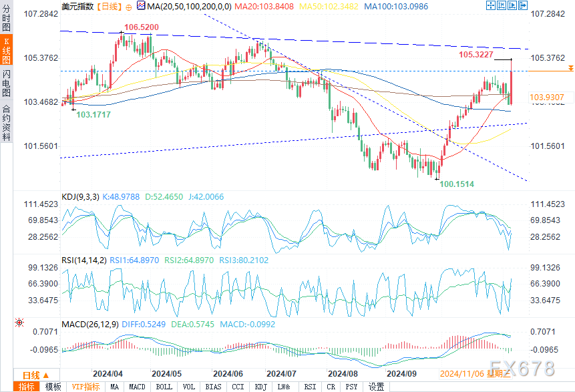575x392 pixels.
Task: Toggle the KDJ indicator in bottom bar
Action: (x=260, y=387)
